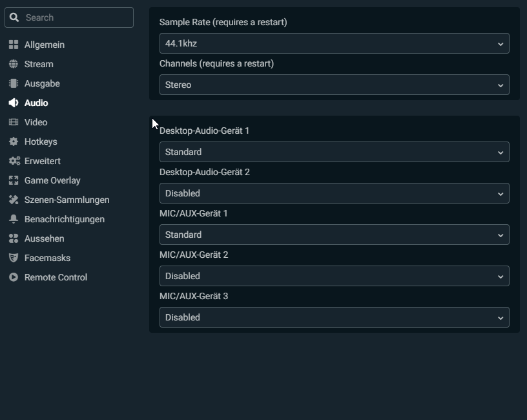Click the mask icon beside Facemasks

[13, 258]
